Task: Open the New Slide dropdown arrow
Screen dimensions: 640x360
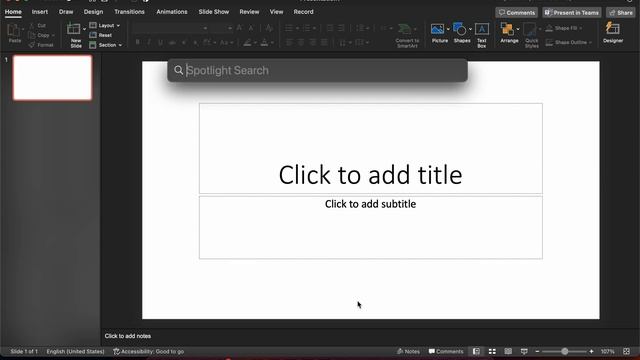Action: (84, 29)
